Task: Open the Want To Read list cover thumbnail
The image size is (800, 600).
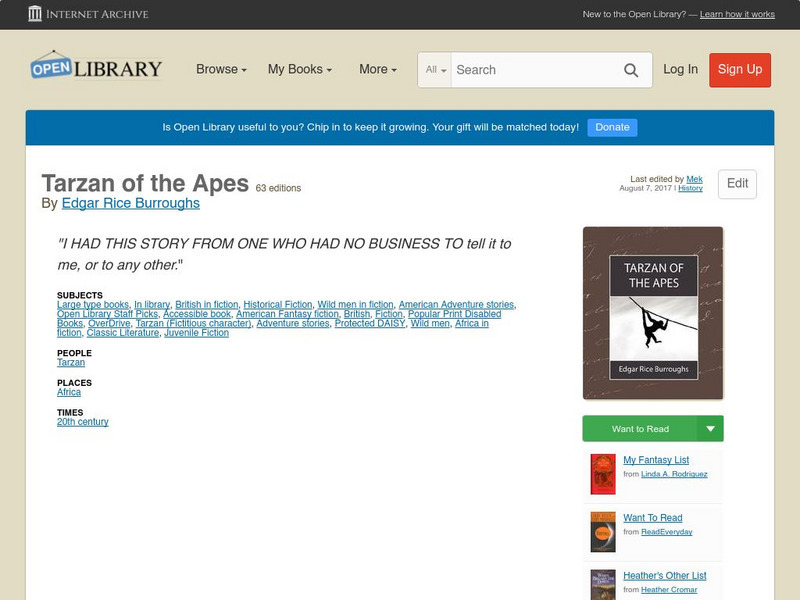Action: pos(603,532)
